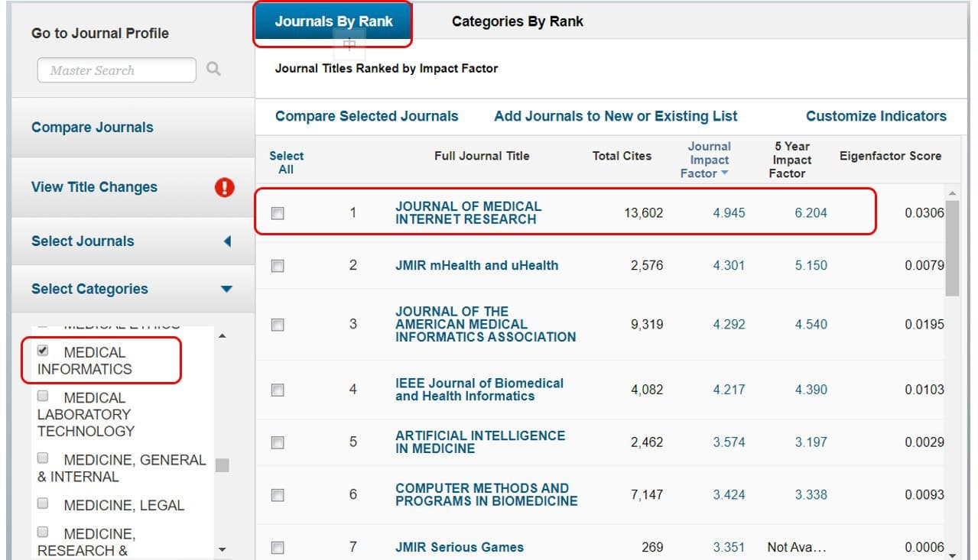
Task: Check the MEDICINE, GENERAL & INTERNAL category
Action: [43, 458]
